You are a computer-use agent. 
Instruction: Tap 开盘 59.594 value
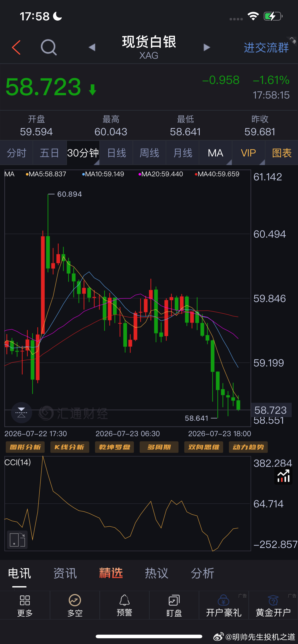[x=36, y=132]
